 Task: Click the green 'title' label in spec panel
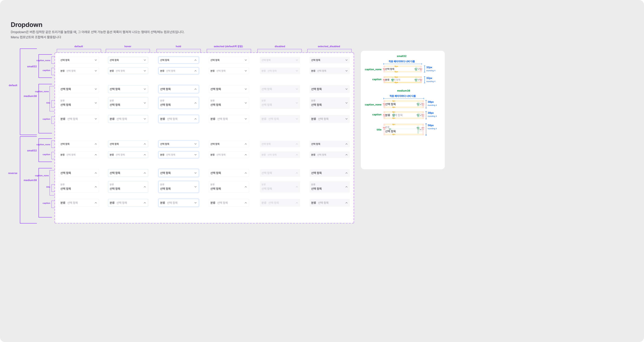tap(379, 130)
